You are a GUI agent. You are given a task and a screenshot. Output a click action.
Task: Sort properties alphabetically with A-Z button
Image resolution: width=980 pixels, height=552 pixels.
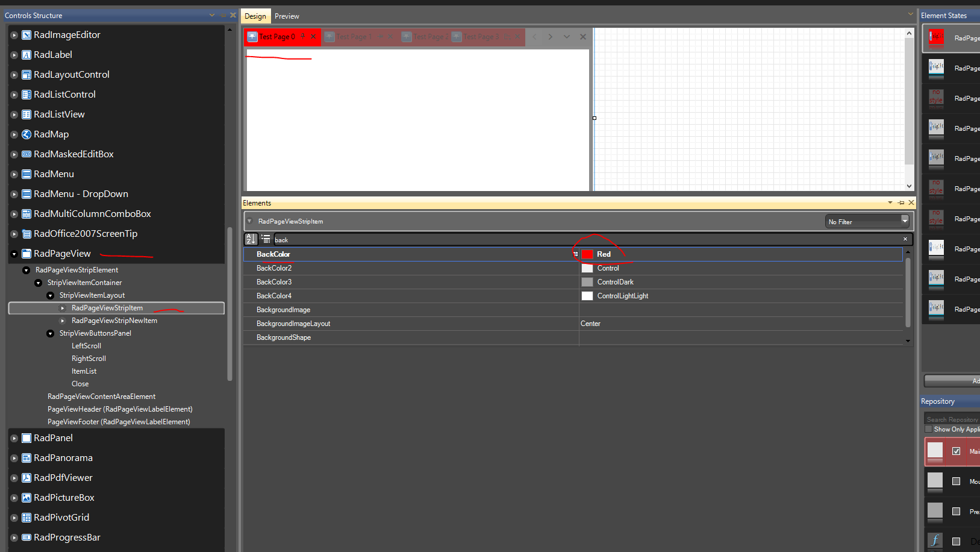[x=251, y=239]
